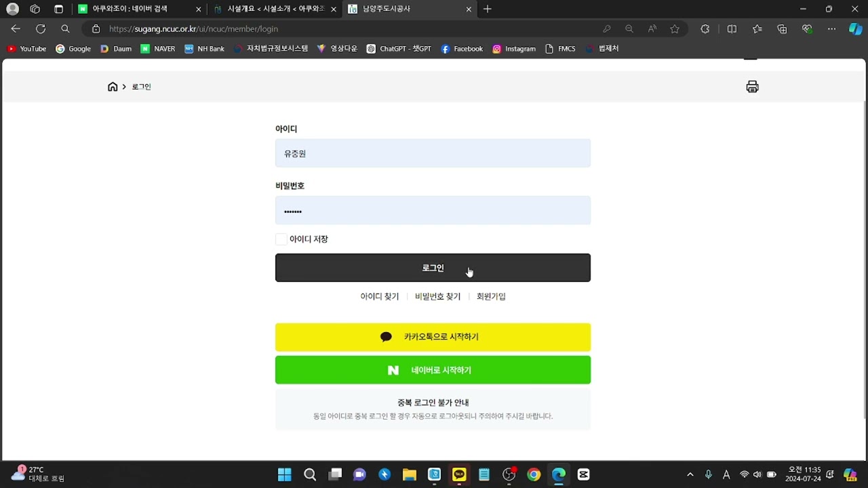Open Windows Start menu
Screen dimensions: 868x488
(285, 474)
